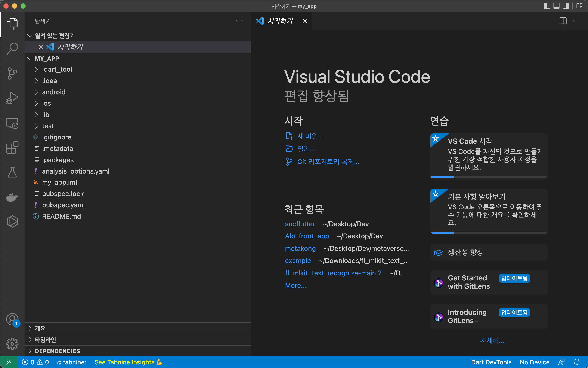588x368 pixels.
Task: Select the 시작하기 editor tab
Action: coord(281,21)
